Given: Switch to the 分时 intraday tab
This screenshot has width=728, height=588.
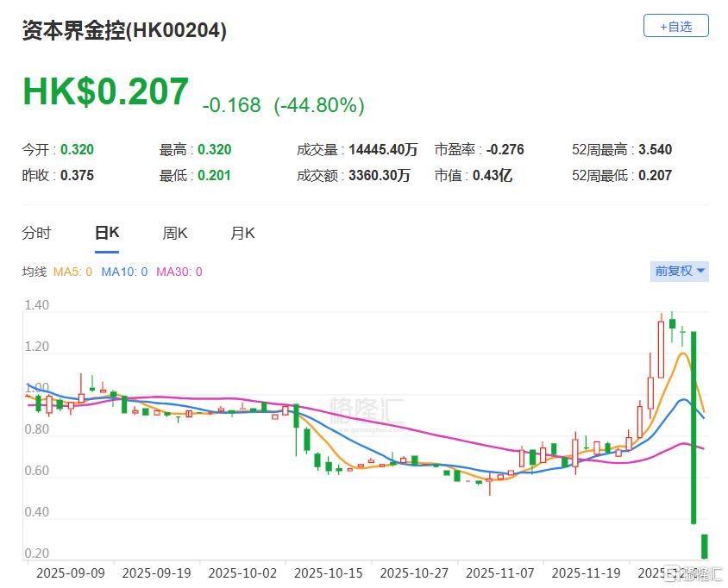Looking at the screenshot, I should (x=36, y=233).
